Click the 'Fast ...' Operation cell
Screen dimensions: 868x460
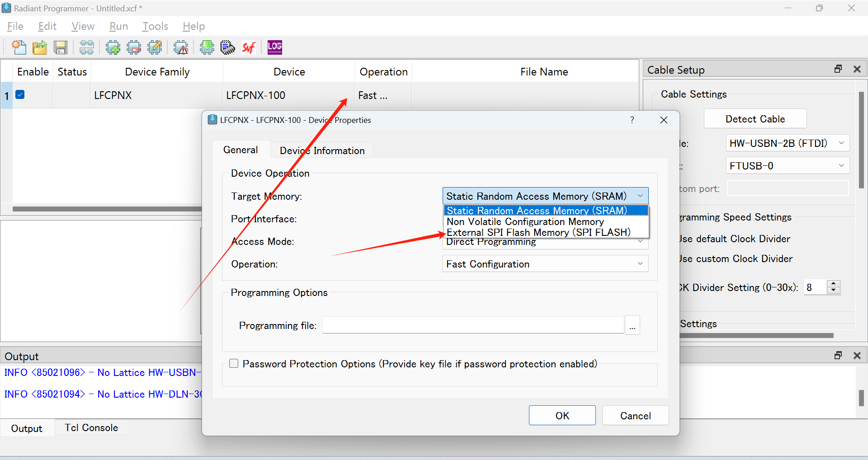pos(383,95)
